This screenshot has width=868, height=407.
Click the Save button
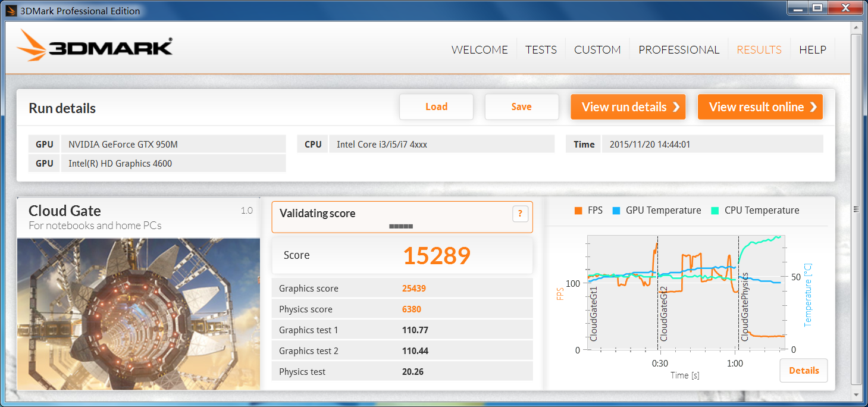point(522,107)
